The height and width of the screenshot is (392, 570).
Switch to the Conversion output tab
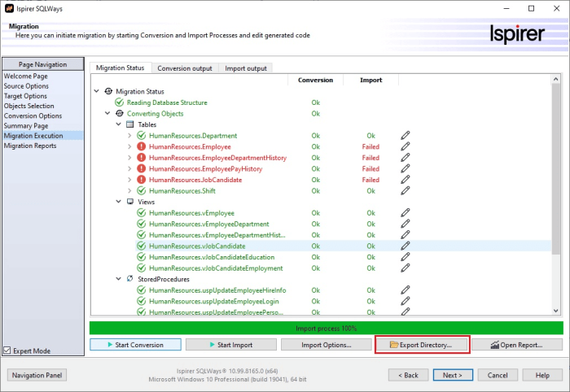point(185,68)
